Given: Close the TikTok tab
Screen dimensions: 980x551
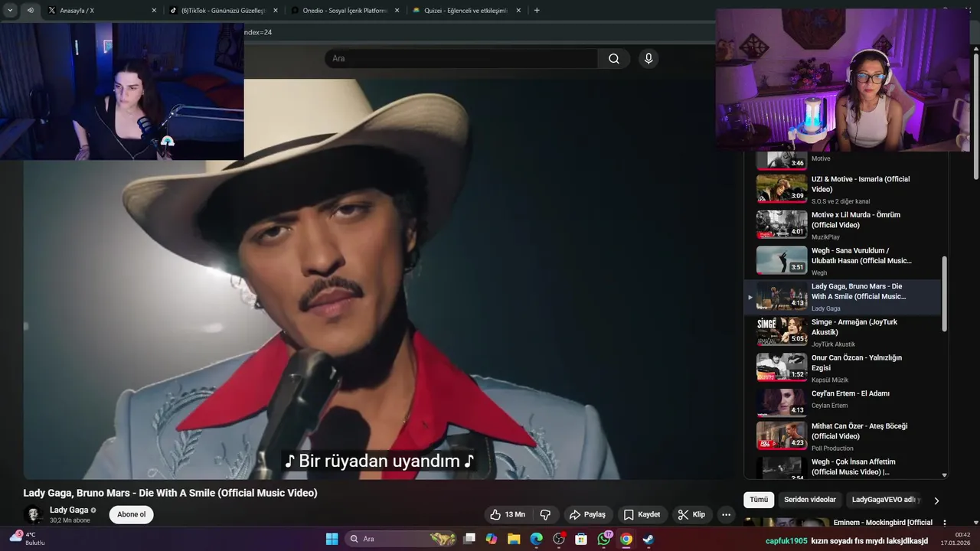Looking at the screenshot, I should click(275, 11).
